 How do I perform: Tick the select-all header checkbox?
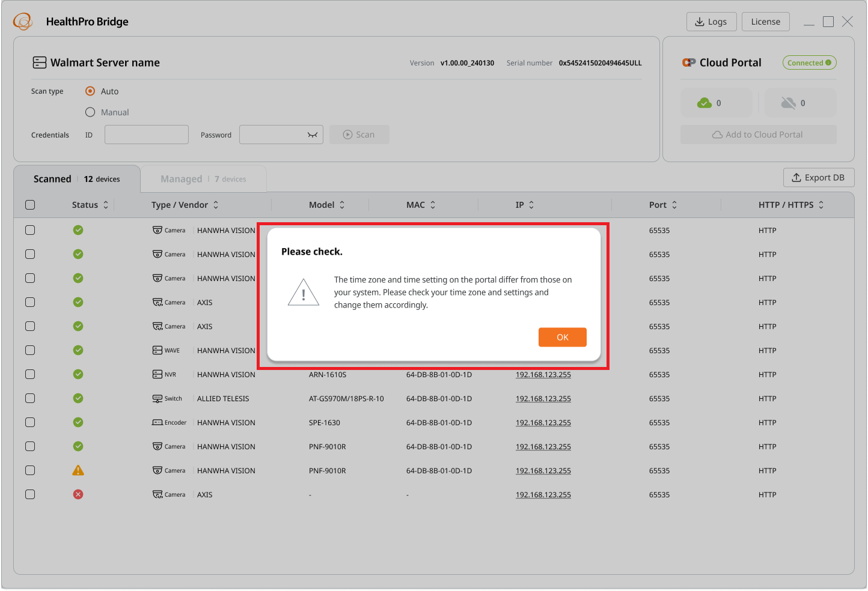coord(30,205)
